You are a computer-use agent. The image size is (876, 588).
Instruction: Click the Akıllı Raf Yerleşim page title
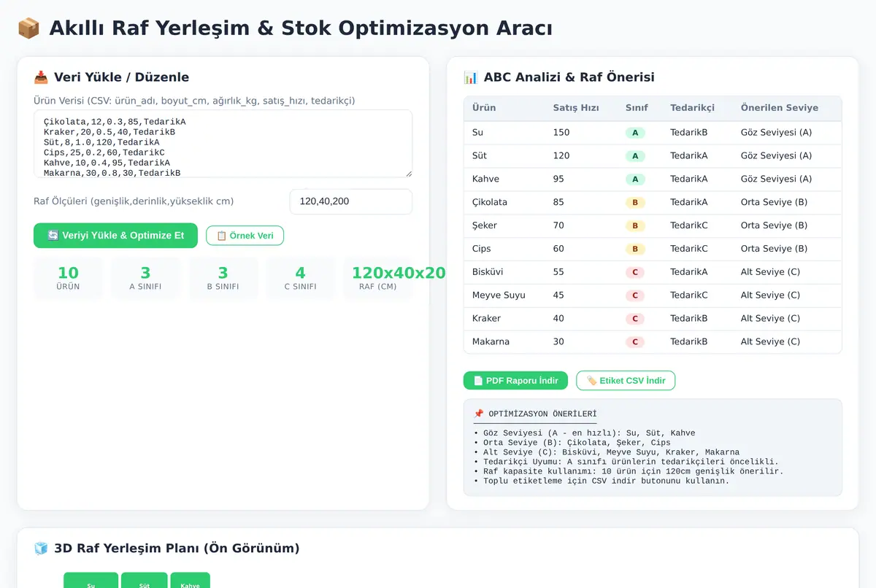coord(301,28)
